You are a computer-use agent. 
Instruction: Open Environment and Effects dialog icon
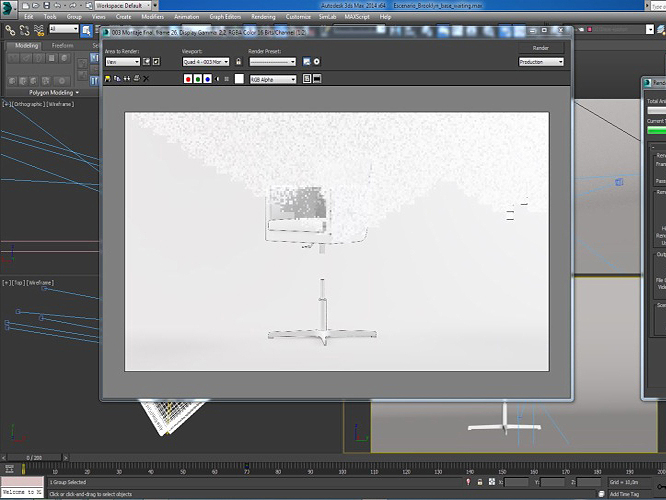click(x=317, y=62)
